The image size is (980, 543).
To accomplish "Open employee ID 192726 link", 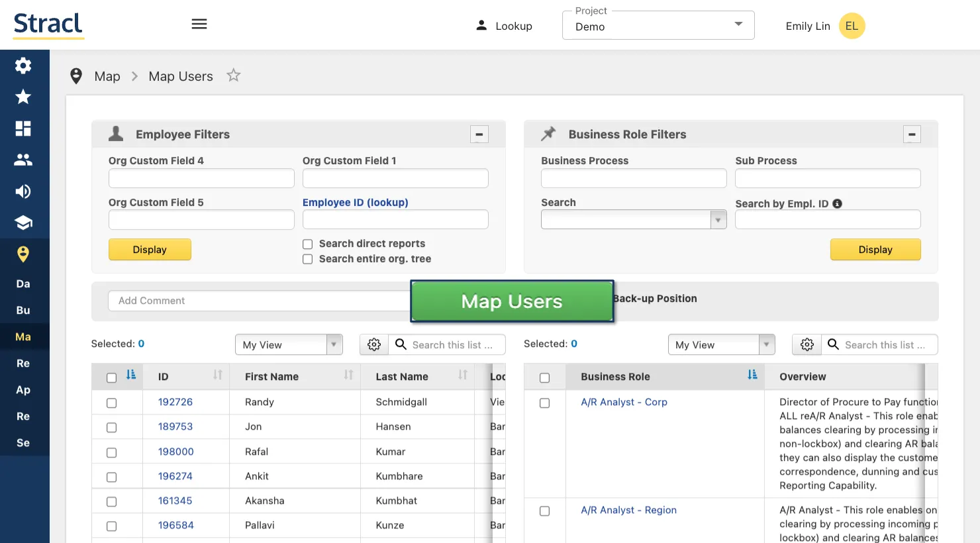I will pyautogui.click(x=175, y=402).
